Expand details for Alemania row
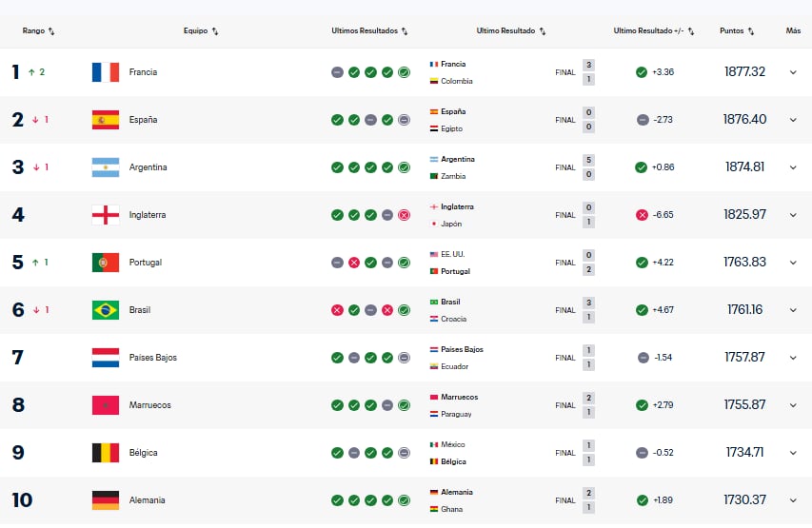 [x=793, y=500]
